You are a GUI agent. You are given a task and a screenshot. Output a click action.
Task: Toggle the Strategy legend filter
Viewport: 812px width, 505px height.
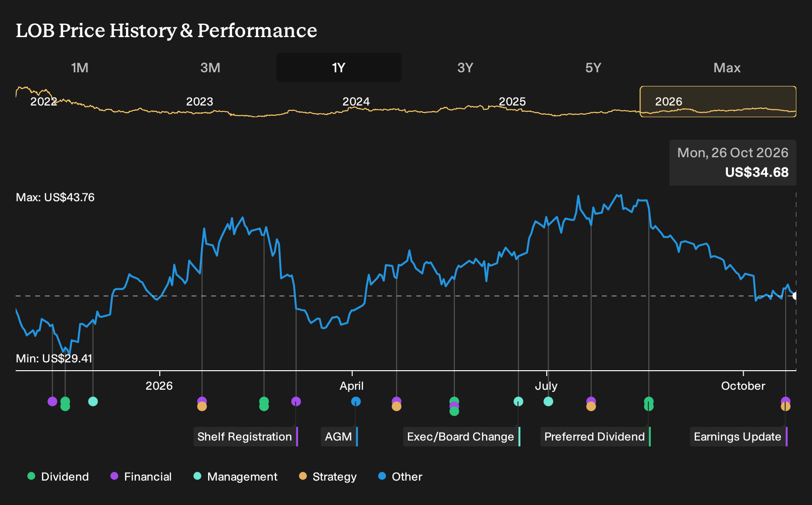click(x=328, y=477)
